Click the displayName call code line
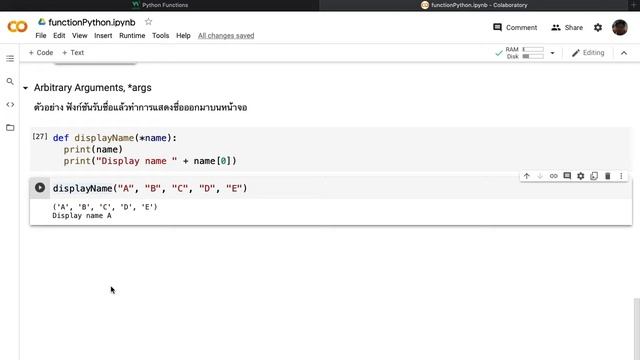The image size is (640, 360). (x=150, y=188)
